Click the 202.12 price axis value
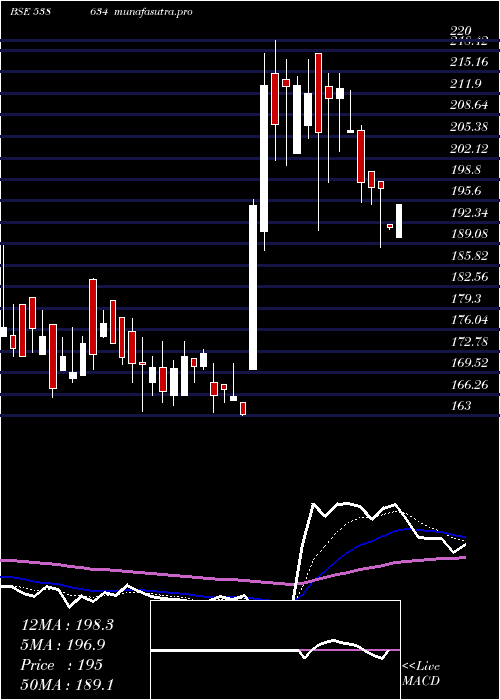This screenshot has height=700, width=500. point(469,148)
